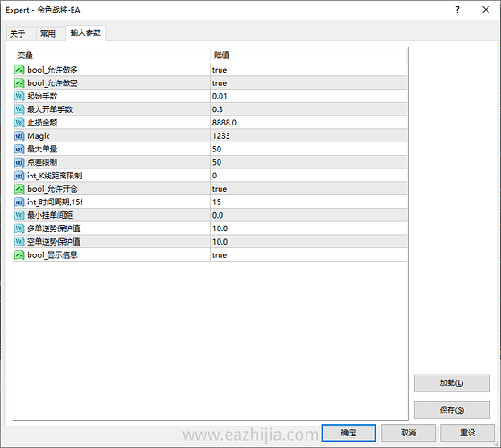Click the integer icon beside Magic

pos(20,136)
